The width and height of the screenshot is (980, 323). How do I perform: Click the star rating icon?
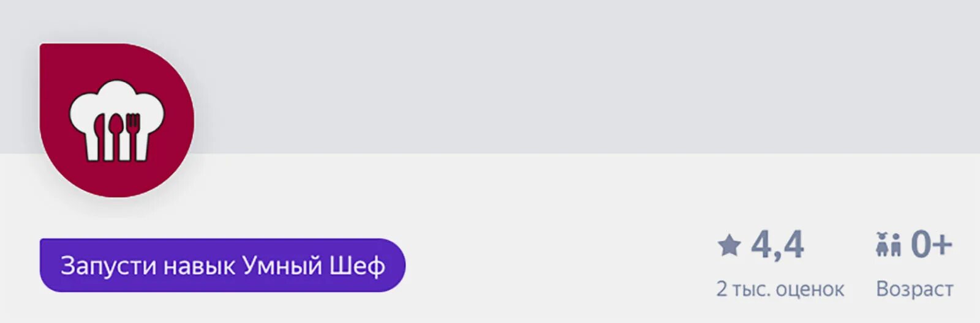pos(729,245)
